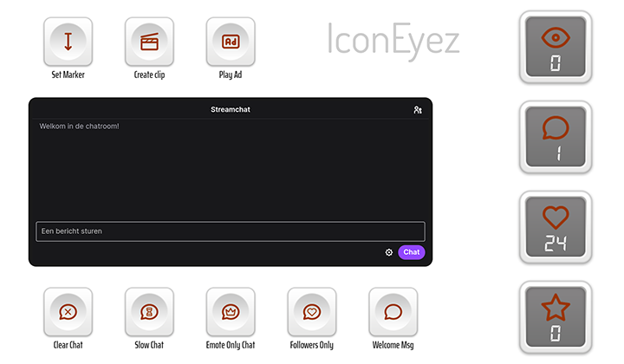Click the viewer count eye tile
Viewport: 624px width, 364px height.
coord(556,47)
